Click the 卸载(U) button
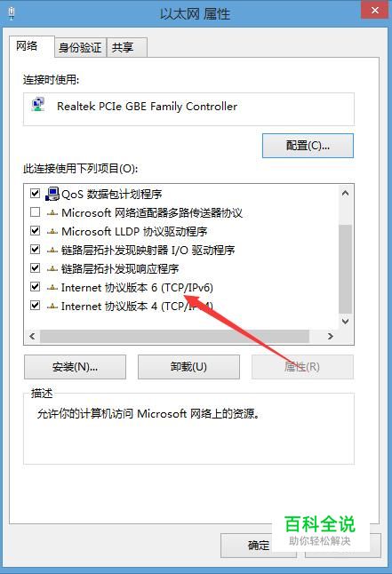Viewport: 392px width, 574px height. click(188, 367)
